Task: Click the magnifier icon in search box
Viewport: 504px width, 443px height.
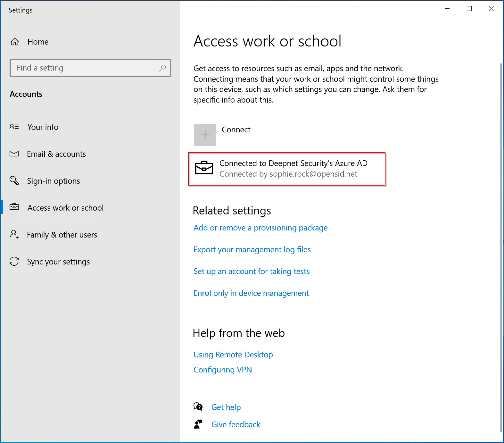Action: pyautogui.click(x=162, y=68)
